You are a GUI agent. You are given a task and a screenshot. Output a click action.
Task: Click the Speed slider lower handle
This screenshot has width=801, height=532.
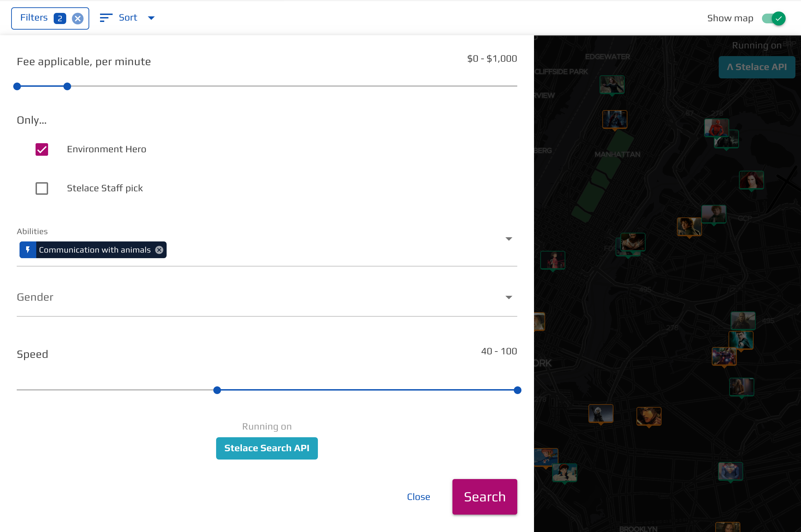pyautogui.click(x=217, y=390)
